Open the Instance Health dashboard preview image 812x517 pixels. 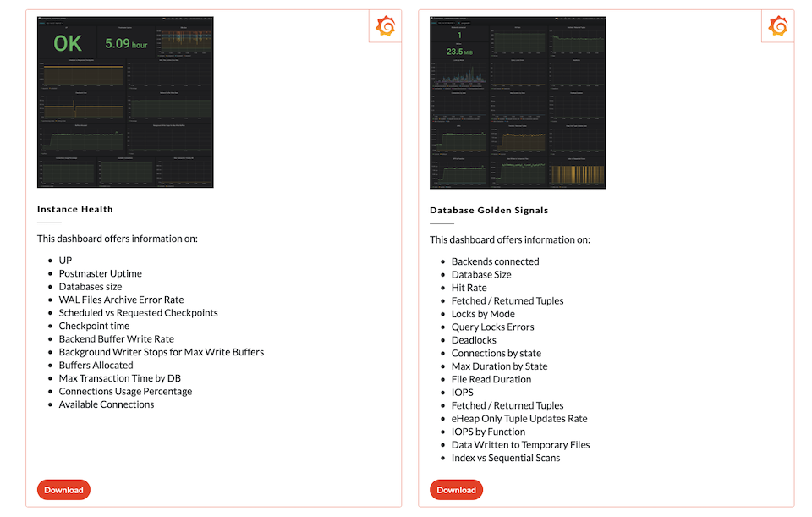point(125,102)
